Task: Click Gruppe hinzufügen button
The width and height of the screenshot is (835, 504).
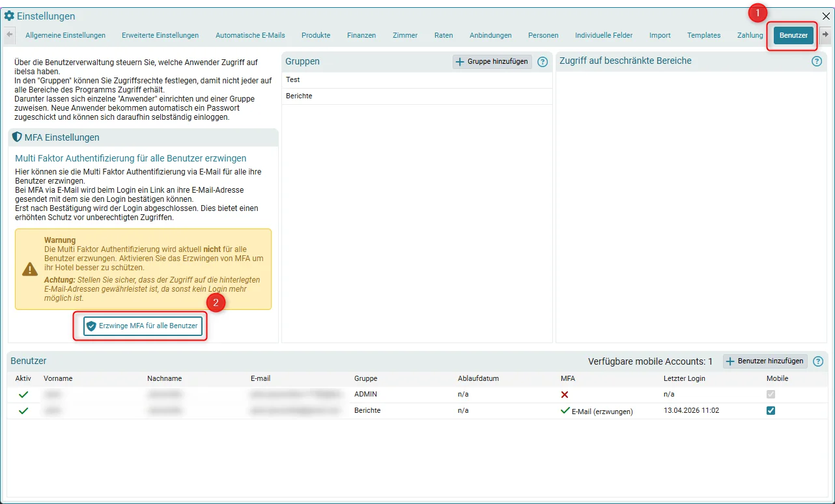Action: pyautogui.click(x=492, y=62)
